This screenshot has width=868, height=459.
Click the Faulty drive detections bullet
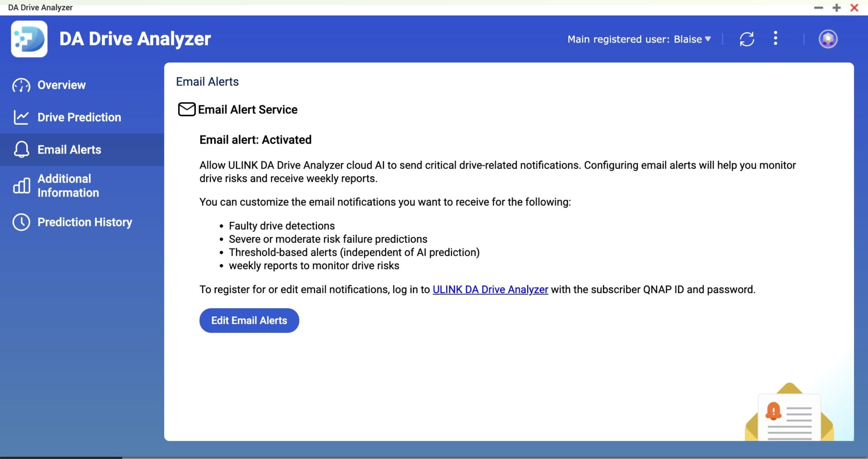282,226
